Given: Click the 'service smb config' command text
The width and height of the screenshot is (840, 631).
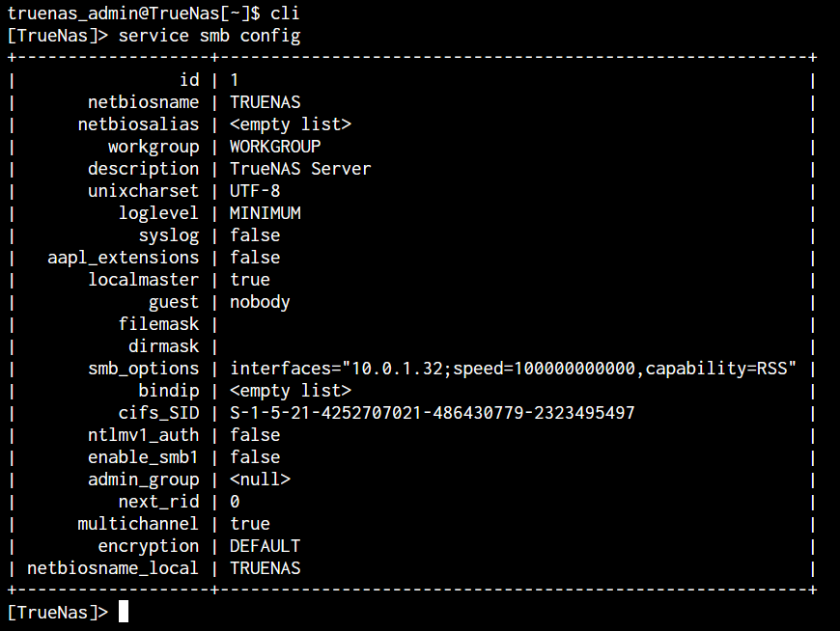Looking at the screenshot, I should (x=209, y=36).
